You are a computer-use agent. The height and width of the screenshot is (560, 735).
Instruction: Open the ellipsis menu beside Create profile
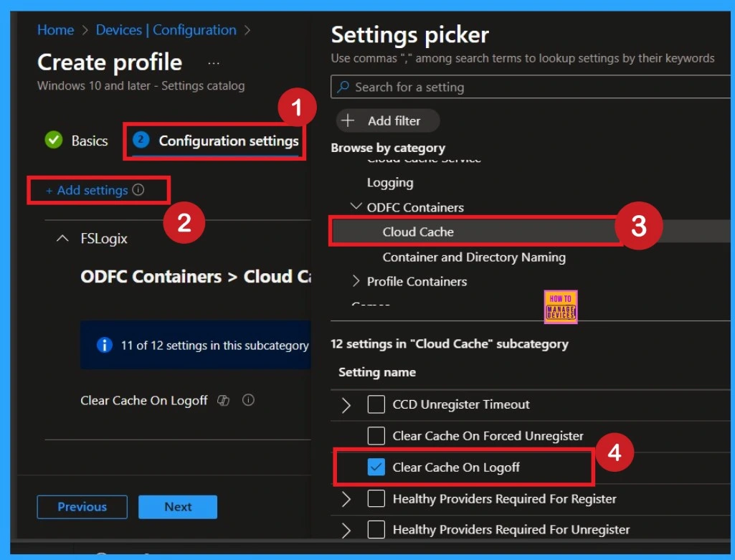tap(214, 63)
